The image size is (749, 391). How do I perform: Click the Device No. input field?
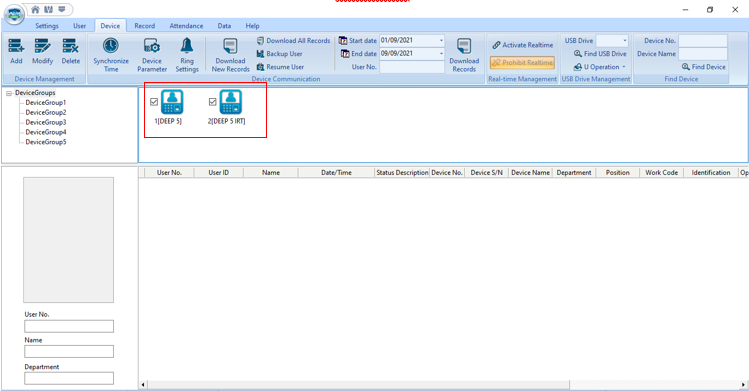tap(703, 41)
